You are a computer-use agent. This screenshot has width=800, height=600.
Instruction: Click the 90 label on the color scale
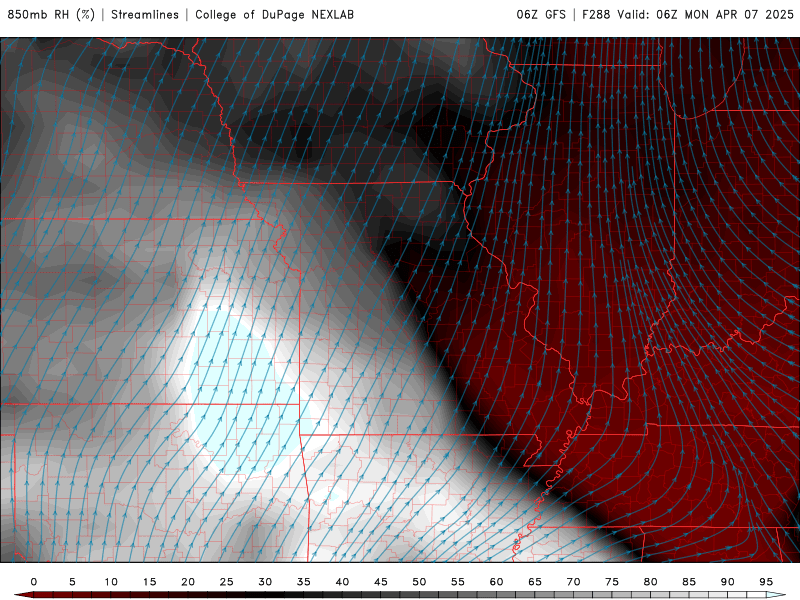pos(727,582)
